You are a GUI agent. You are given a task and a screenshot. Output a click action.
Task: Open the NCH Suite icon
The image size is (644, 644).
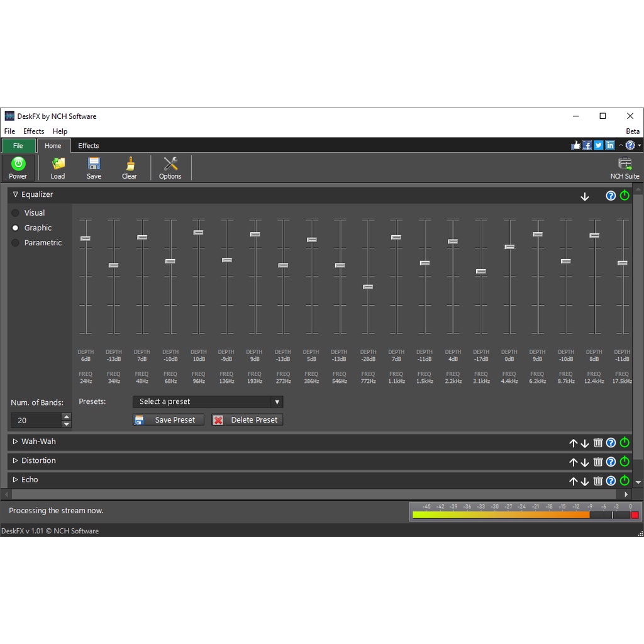coord(625,167)
